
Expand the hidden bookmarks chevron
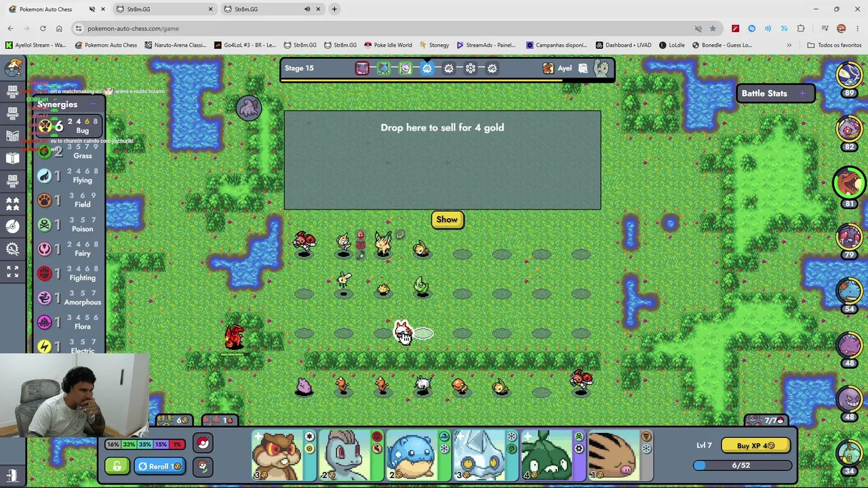click(789, 45)
